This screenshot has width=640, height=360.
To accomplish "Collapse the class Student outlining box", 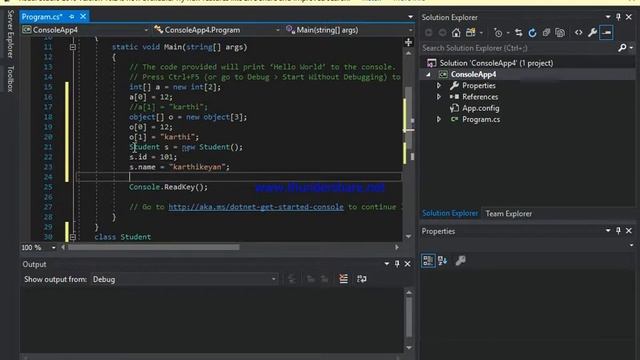I will pyautogui.click(x=73, y=237).
